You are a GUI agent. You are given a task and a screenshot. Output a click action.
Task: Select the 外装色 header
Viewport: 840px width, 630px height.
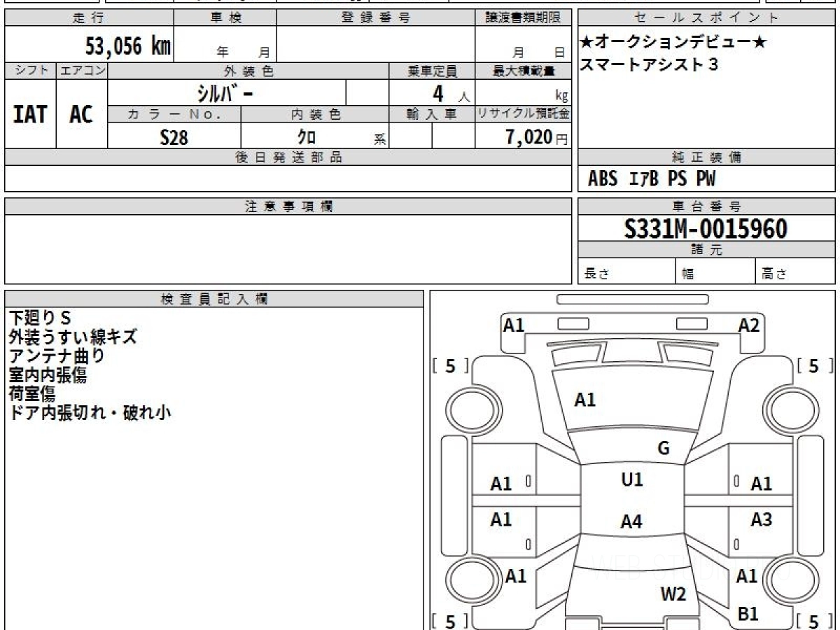pyautogui.click(x=248, y=71)
